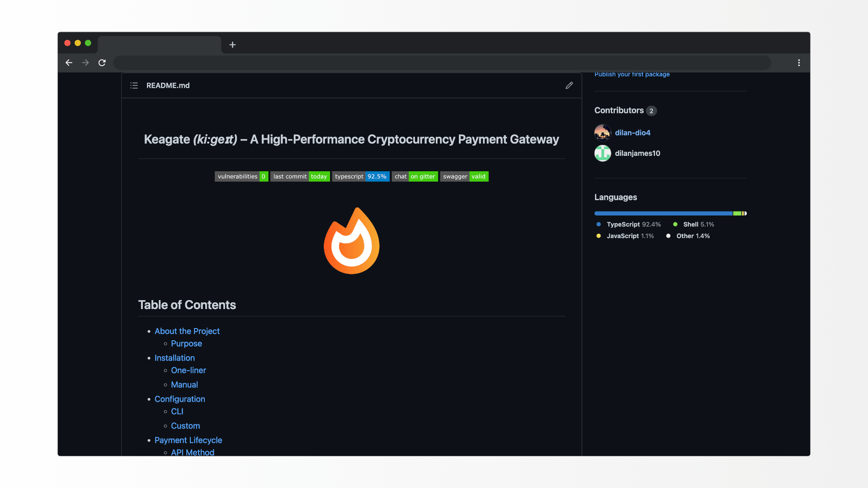This screenshot has height=488, width=868.
Task: Open Publish your first package link
Action: tap(632, 75)
